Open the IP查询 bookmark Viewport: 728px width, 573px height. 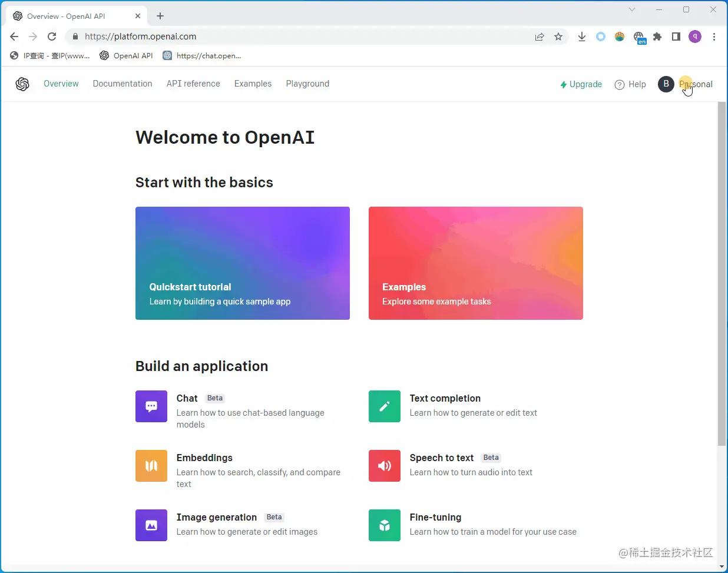pyautogui.click(x=50, y=55)
